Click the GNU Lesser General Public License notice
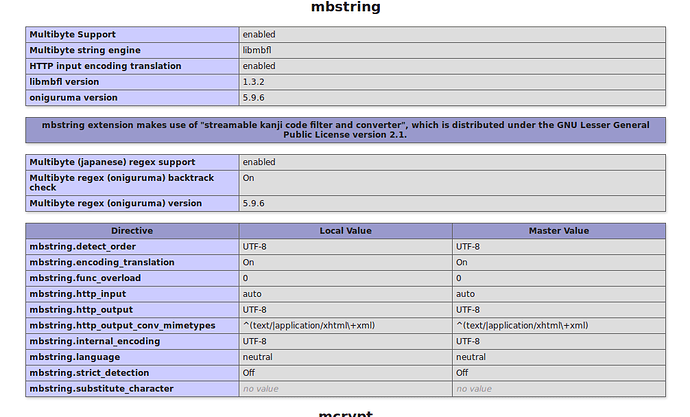 point(345,130)
